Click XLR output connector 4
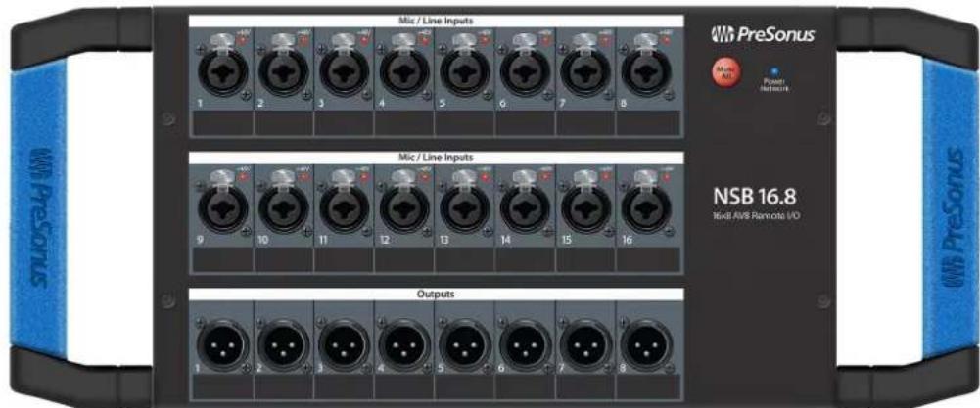 tap(404, 344)
